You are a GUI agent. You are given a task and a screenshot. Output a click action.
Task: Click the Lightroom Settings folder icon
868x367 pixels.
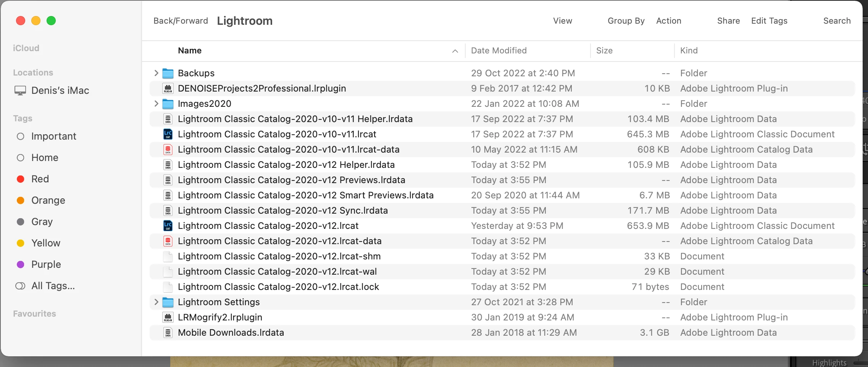[168, 302]
